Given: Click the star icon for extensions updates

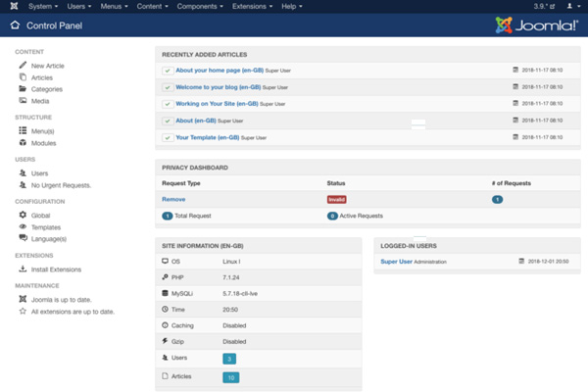Looking at the screenshot, I should 23,311.
